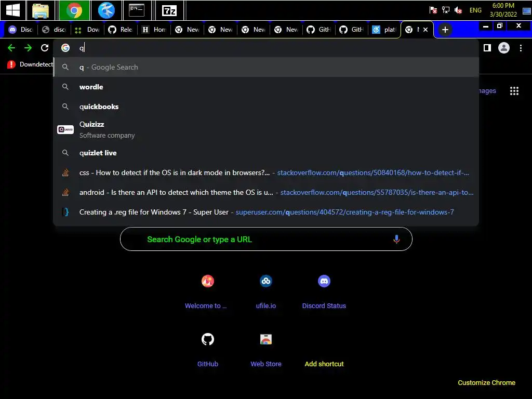
Task: Toggle the Chrome side panel
Action: (x=487, y=48)
